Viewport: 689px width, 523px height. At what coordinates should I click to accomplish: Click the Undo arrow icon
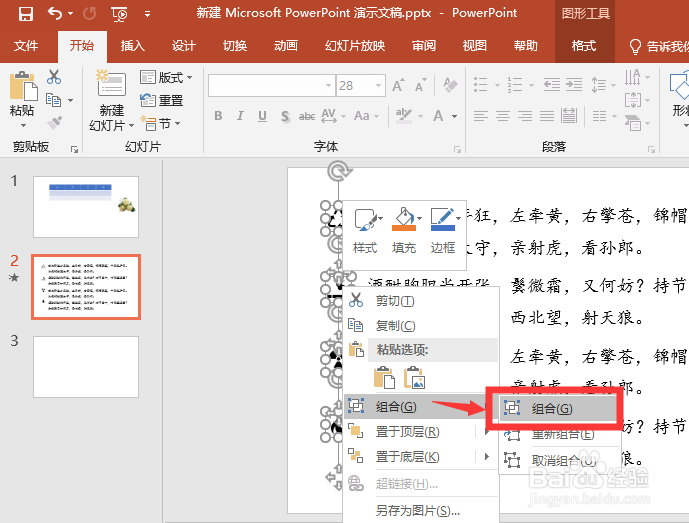click(x=55, y=14)
